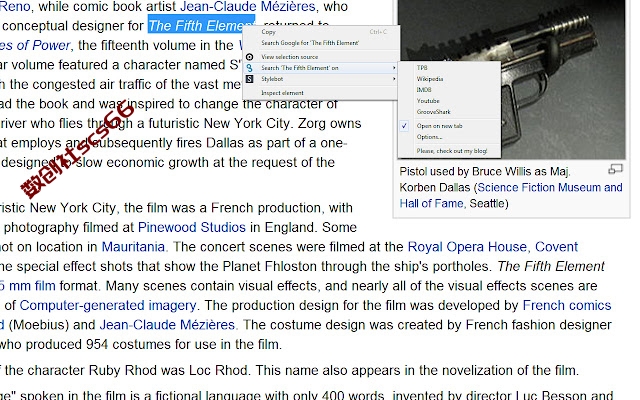Screen dimensions: 640x400
Task: Follow the Pinewood Studios link
Action: (x=192, y=227)
